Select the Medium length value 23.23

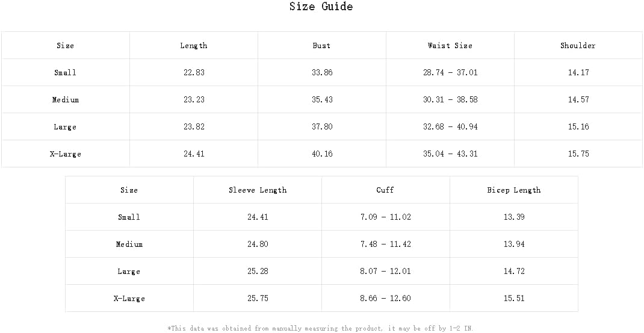coord(194,100)
